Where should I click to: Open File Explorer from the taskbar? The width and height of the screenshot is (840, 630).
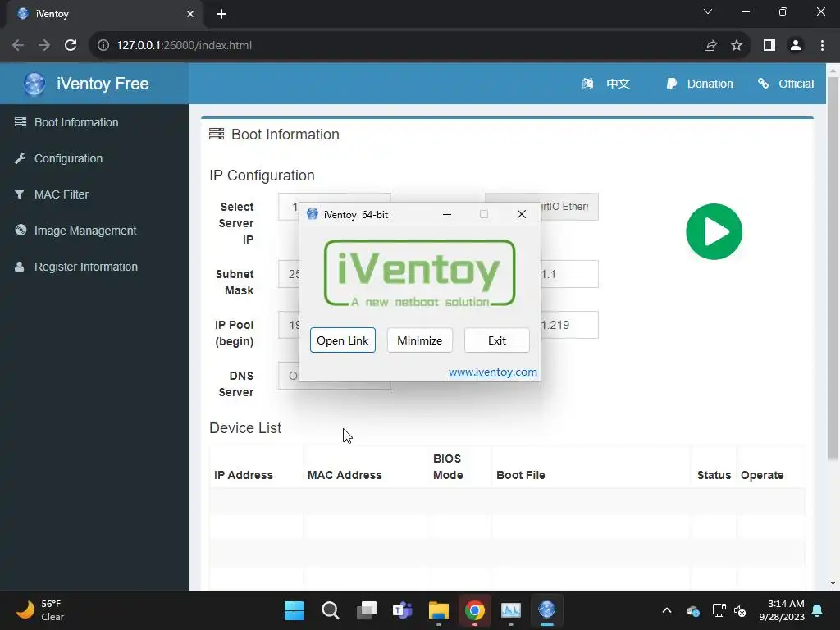[x=438, y=610]
